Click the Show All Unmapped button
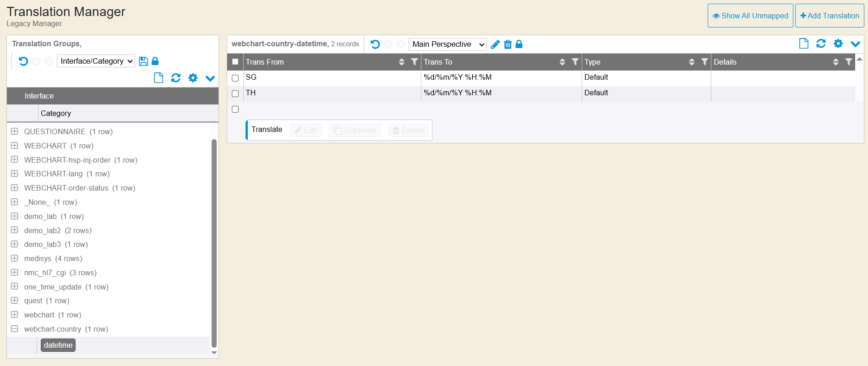The height and width of the screenshot is (366, 868). [x=750, y=16]
